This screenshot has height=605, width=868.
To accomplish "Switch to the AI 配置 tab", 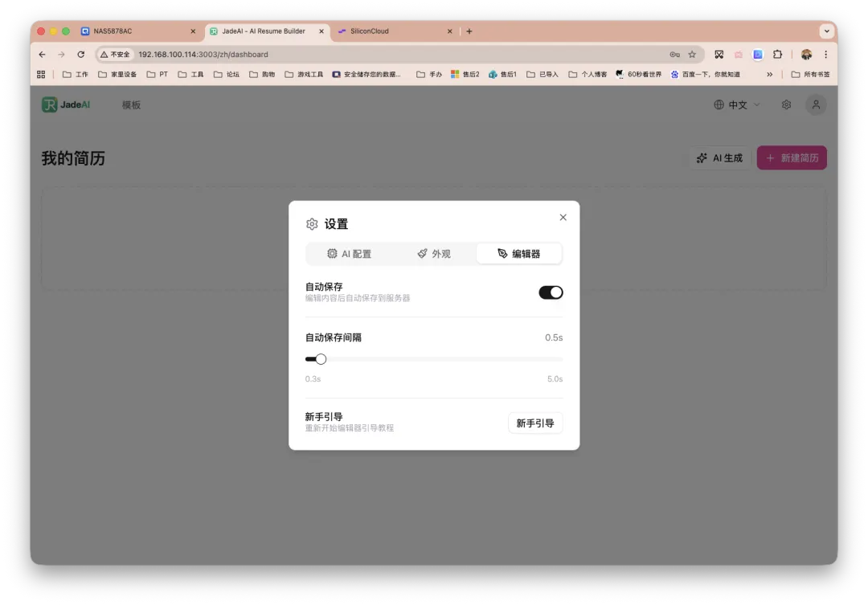I will point(350,254).
